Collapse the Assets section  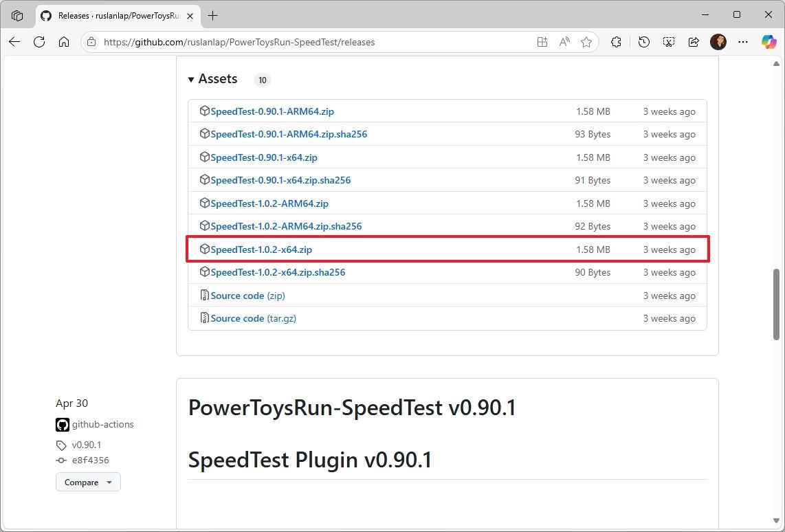tap(191, 80)
